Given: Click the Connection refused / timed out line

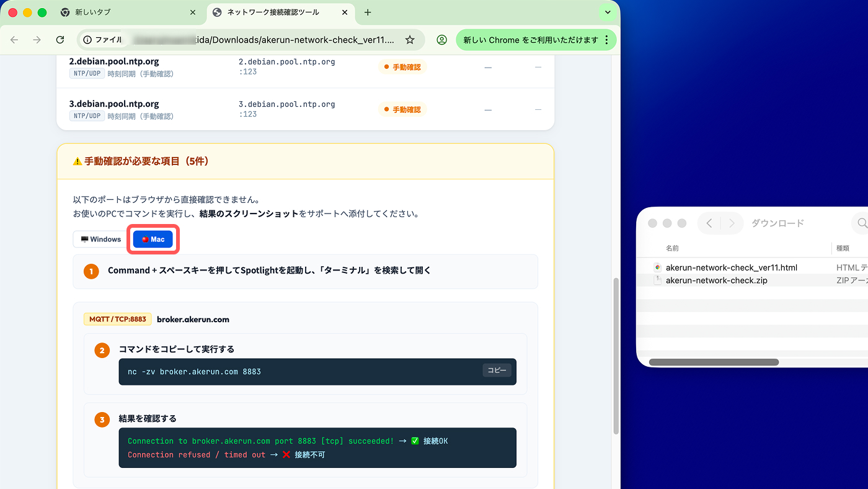Looking at the screenshot, I should (x=226, y=455).
